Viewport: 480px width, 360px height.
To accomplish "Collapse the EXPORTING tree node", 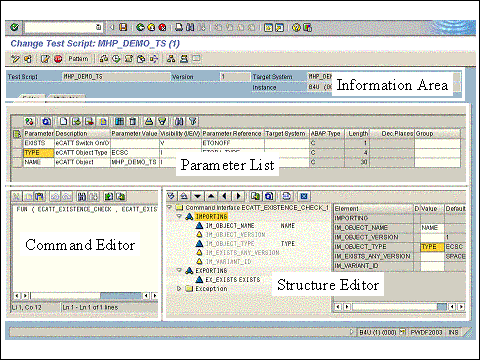I will tap(179, 270).
